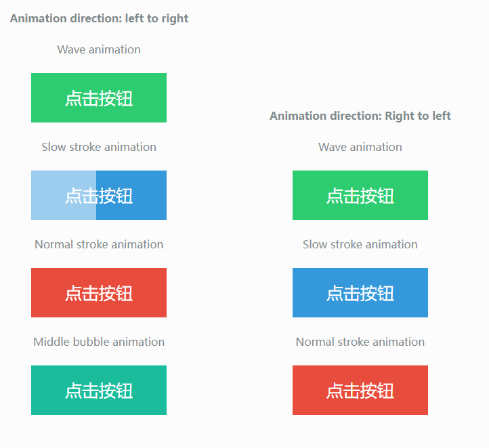Click the 'Normal stroke animation' label in the right column

coord(360,342)
